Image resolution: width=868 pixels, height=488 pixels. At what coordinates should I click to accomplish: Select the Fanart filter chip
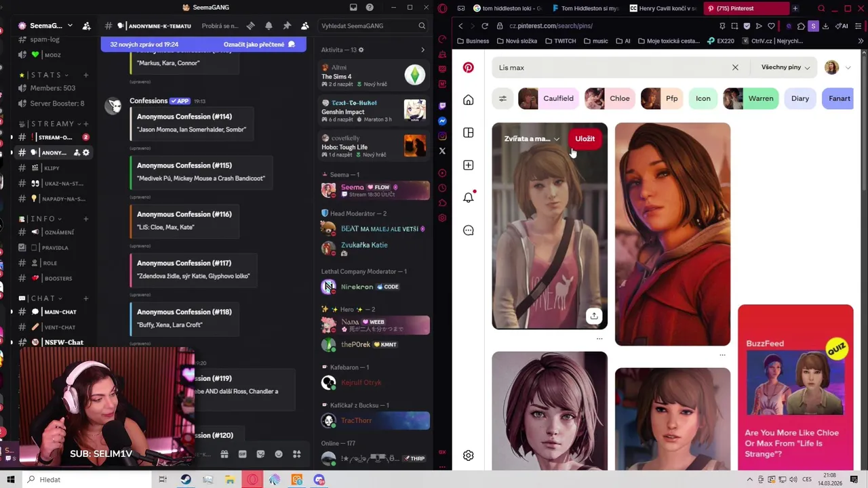[839, 98]
